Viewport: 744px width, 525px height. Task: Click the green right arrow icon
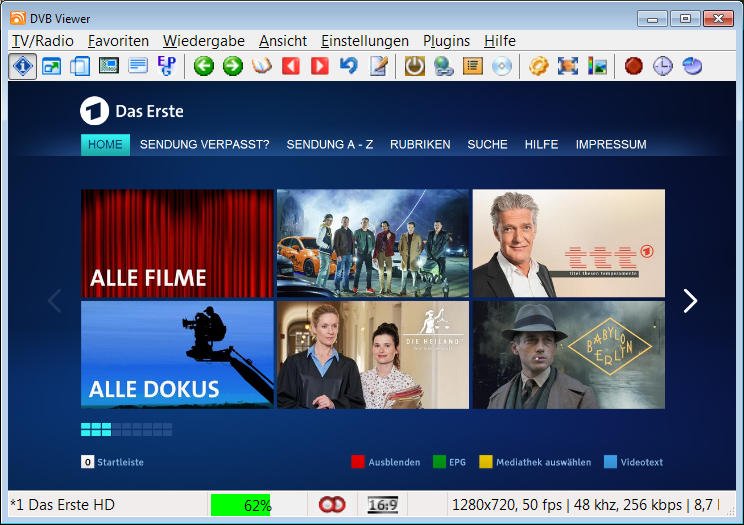coord(232,66)
